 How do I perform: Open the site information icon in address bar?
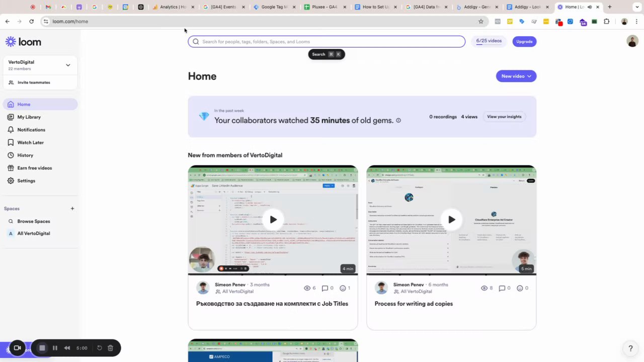pos(46,22)
